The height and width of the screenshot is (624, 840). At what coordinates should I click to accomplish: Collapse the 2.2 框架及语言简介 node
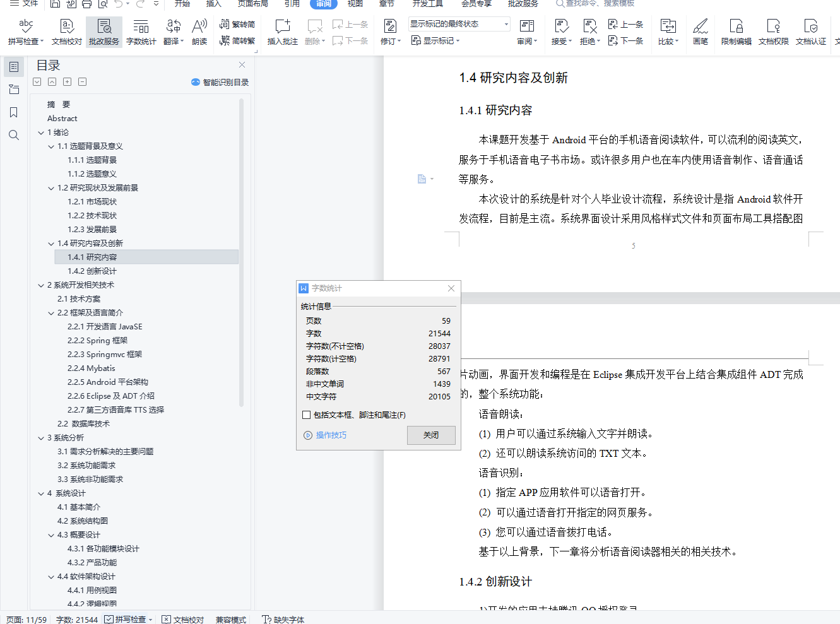coord(51,313)
